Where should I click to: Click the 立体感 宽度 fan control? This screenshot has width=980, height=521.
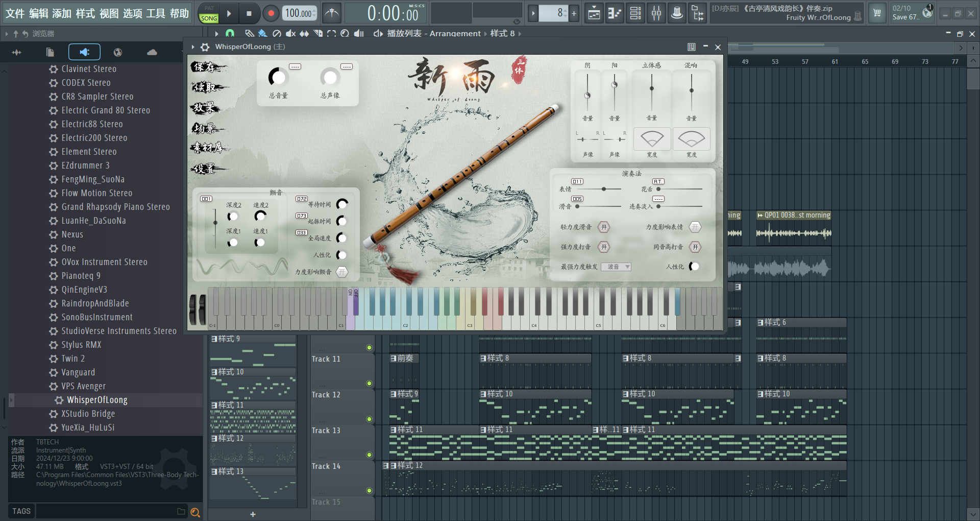(652, 139)
